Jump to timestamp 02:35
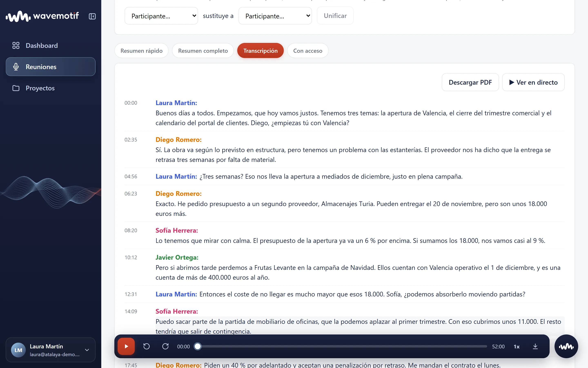Image resolution: width=588 pixels, height=368 pixels. click(x=131, y=140)
